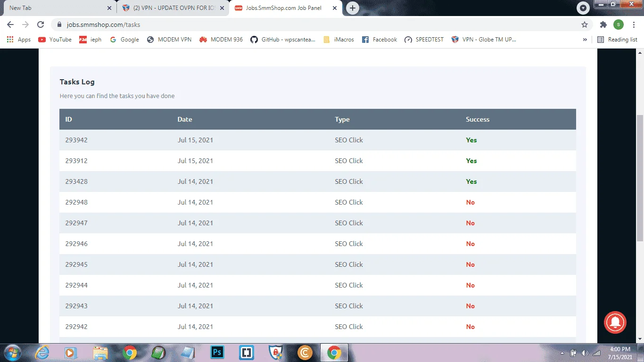This screenshot has height=362, width=644.
Task: Select task ID 292942
Action: click(x=76, y=327)
